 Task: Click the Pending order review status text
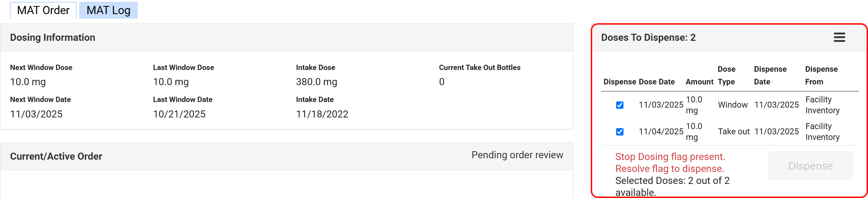coord(517,155)
